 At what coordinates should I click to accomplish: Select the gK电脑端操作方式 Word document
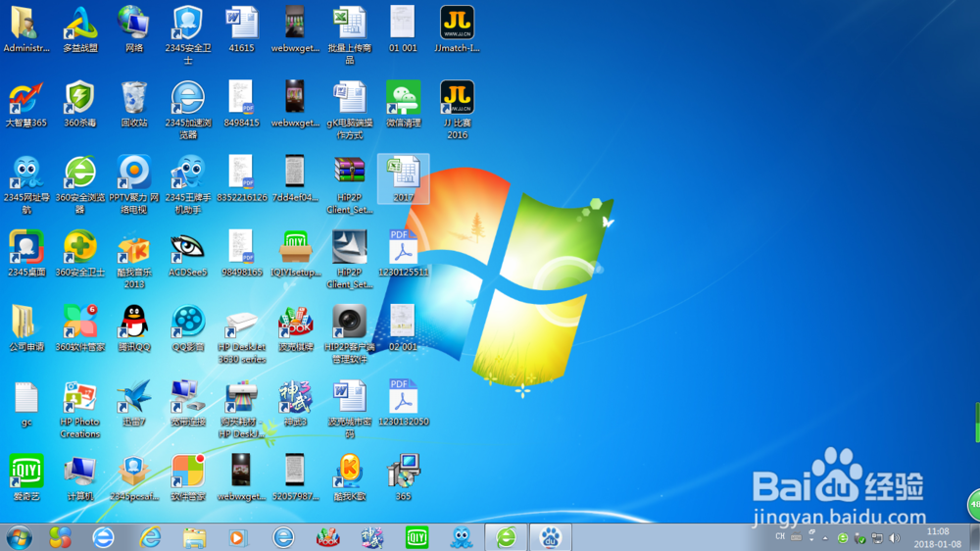click(x=350, y=110)
